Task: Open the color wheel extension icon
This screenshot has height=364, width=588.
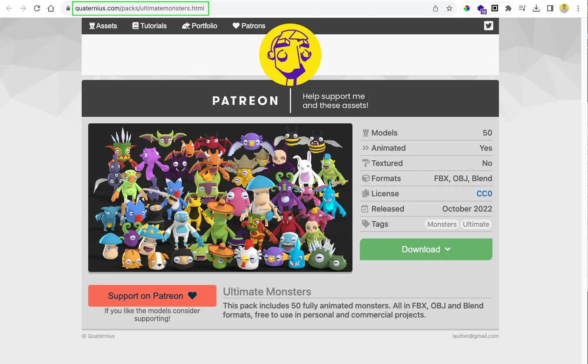Action: pos(467,8)
